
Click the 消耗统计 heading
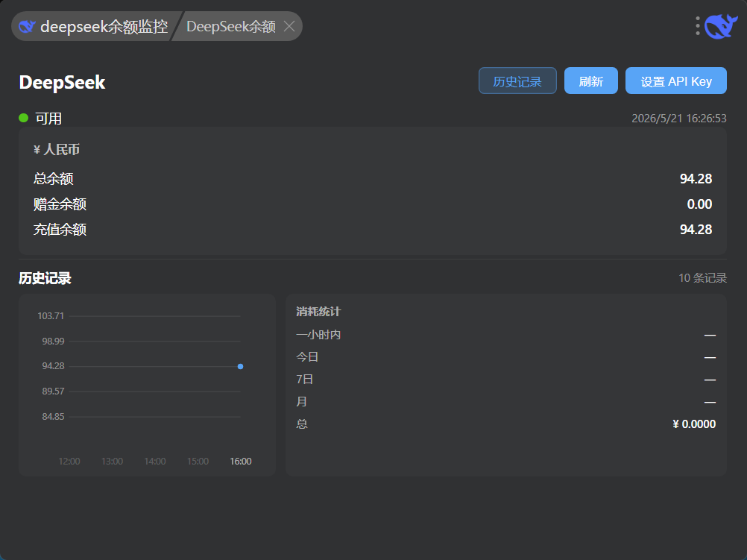pos(318,312)
